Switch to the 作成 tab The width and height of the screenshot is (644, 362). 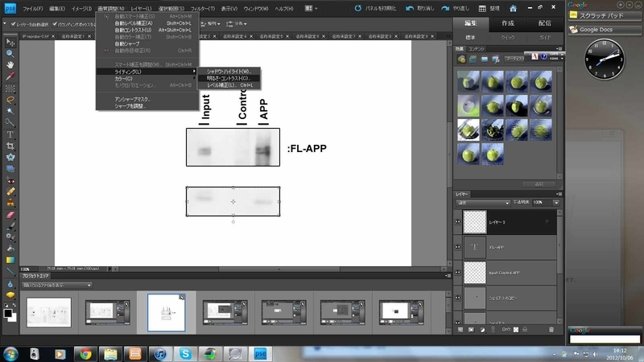click(508, 23)
